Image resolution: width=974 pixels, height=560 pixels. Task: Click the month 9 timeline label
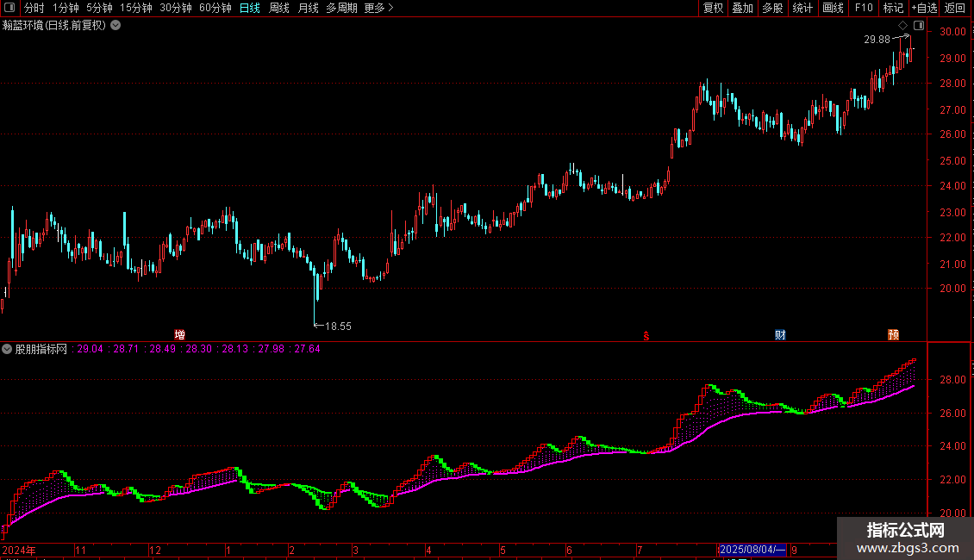point(794,550)
